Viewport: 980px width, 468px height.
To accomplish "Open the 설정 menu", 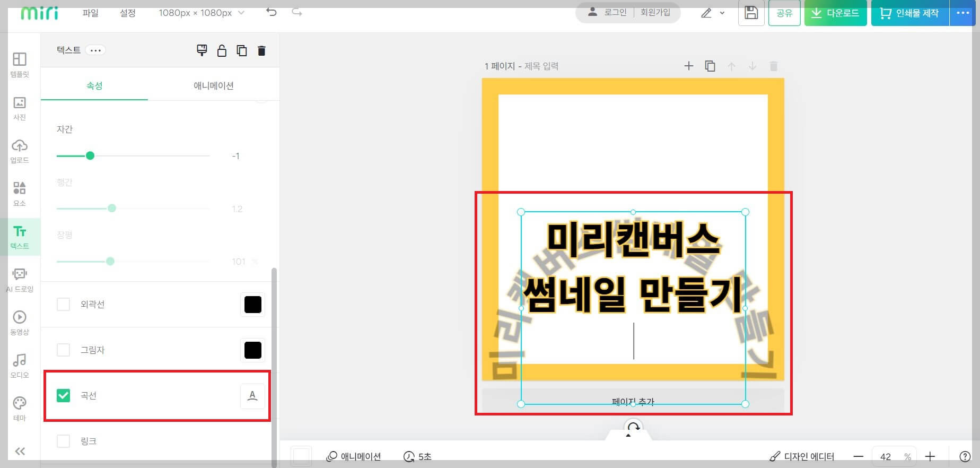I will click(x=128, y=13).
